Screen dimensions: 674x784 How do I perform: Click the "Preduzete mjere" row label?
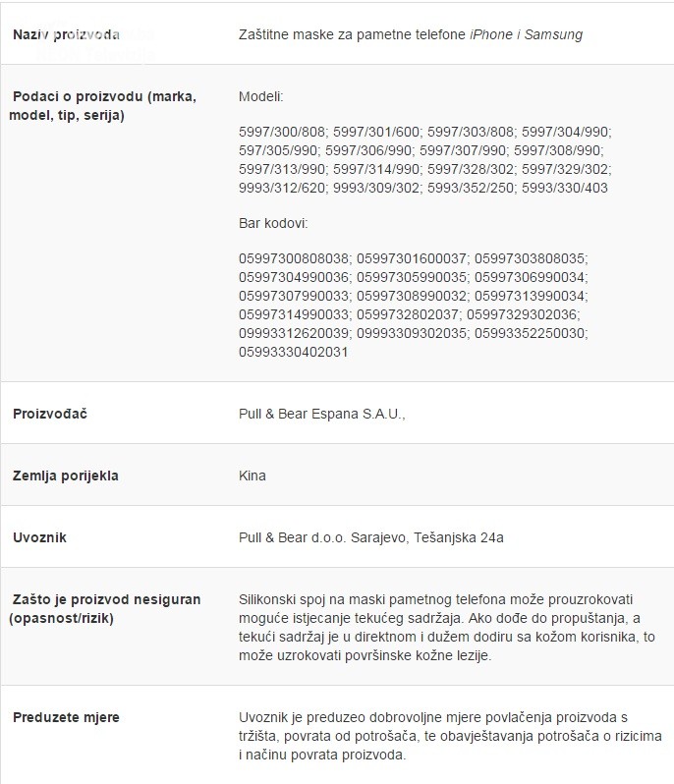point(66,717)
